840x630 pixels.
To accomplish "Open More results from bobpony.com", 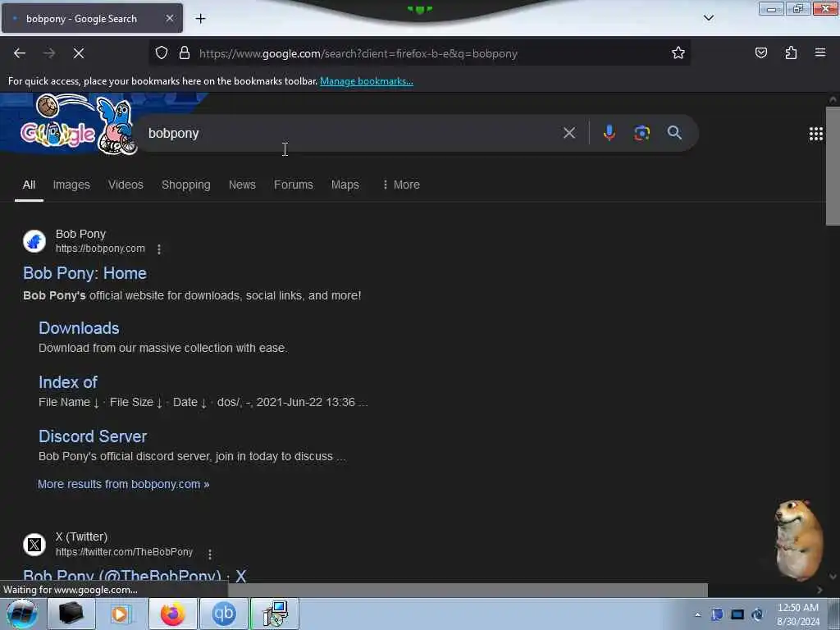I will coord(123,484).
